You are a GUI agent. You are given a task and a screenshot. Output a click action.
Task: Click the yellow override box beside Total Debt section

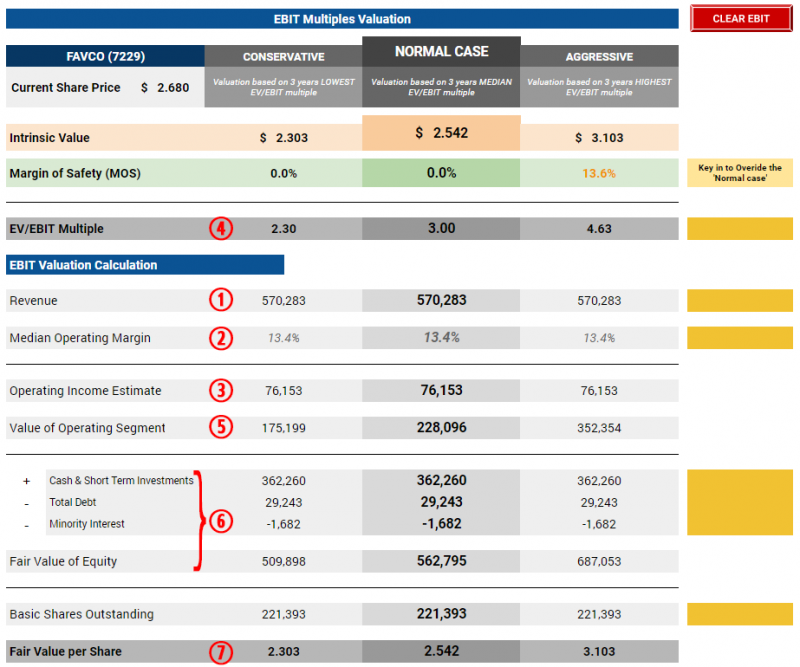click(738, 500)
